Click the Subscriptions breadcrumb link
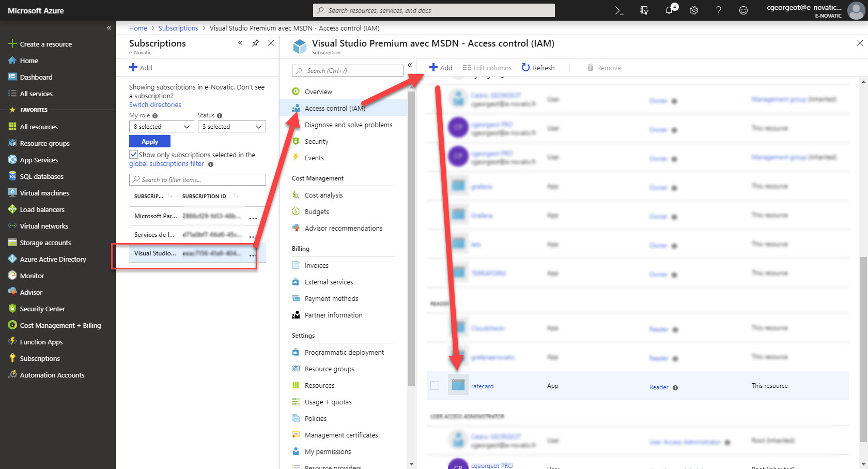Image resolution: width=868 pixels, height=469 pixels. coord(178,28)
